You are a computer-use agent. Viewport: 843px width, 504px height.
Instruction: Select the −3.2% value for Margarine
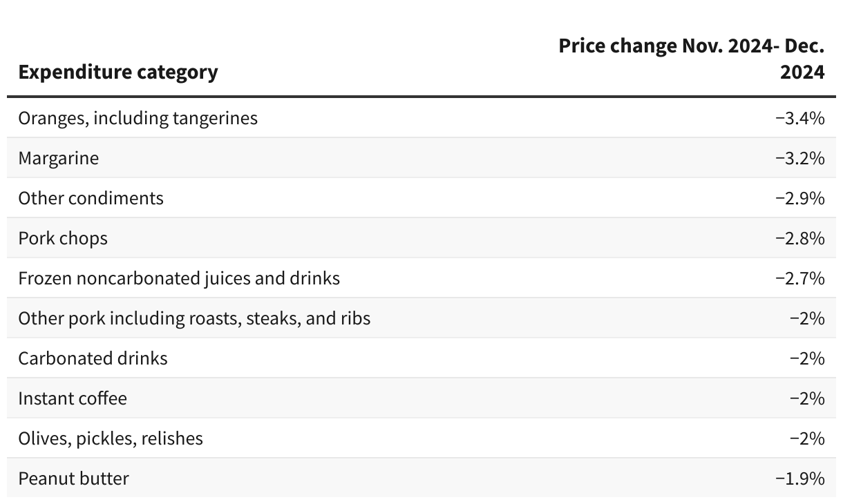[800, 158]
